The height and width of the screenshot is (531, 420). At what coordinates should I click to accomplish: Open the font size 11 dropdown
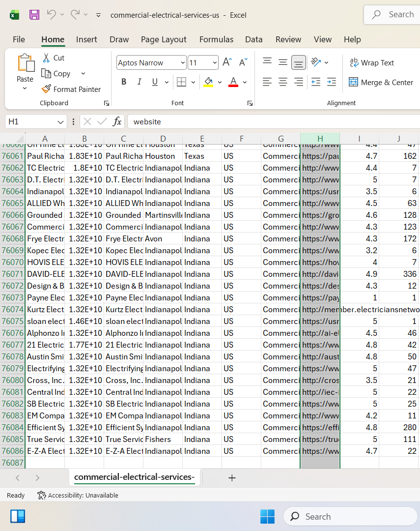[x=215, y=62]
